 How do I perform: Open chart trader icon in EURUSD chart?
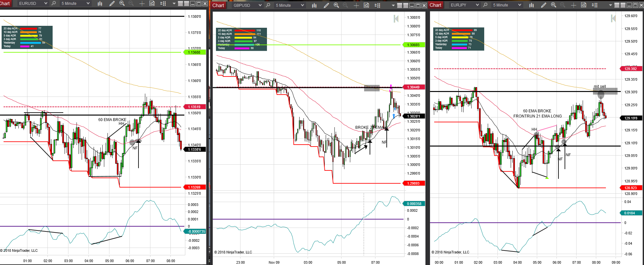point(163,3)
